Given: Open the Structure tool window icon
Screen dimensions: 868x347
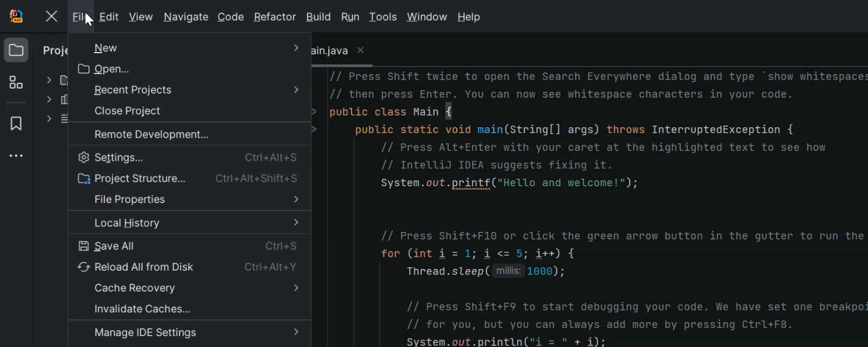Looking at the screenshot, I should 16,83.
